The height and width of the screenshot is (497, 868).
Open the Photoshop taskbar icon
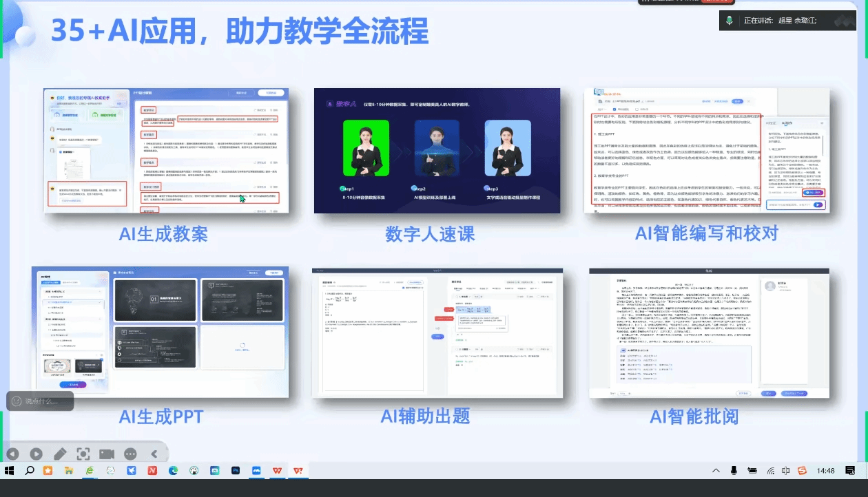coord(236,471)
